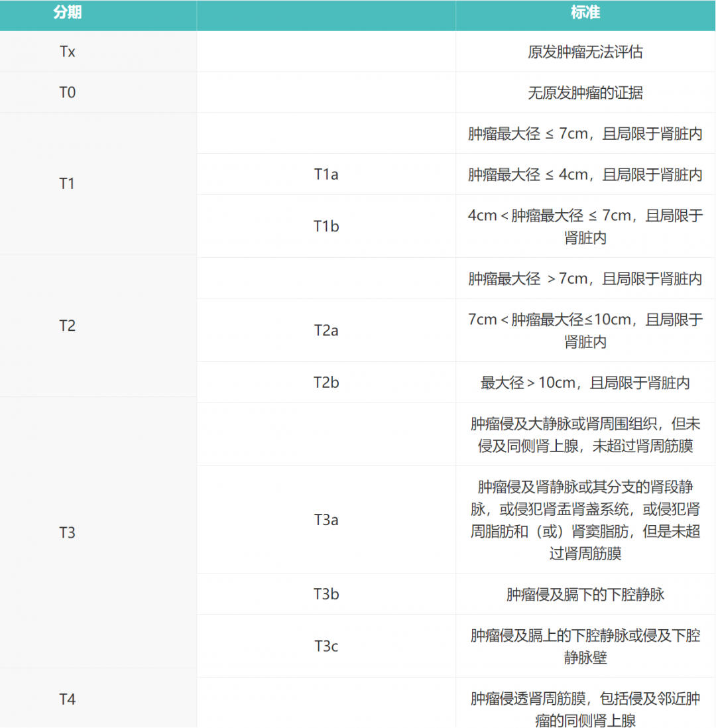This screenshot has height=728, width=716.
Task: Select the T1a criterion 肿瘤最大径 ≤ 4cm
Action: (585, 174)
